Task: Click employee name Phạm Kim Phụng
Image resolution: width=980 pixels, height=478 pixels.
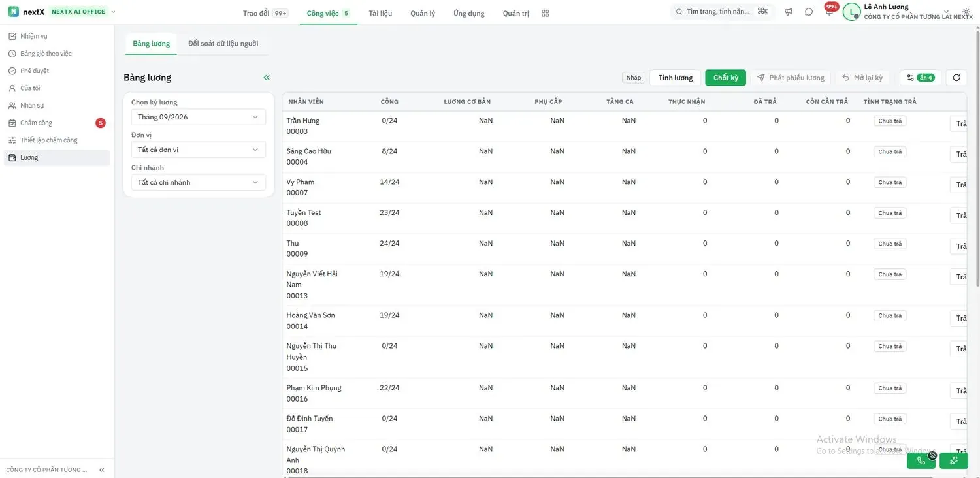Action: click(x=314, y=388)
